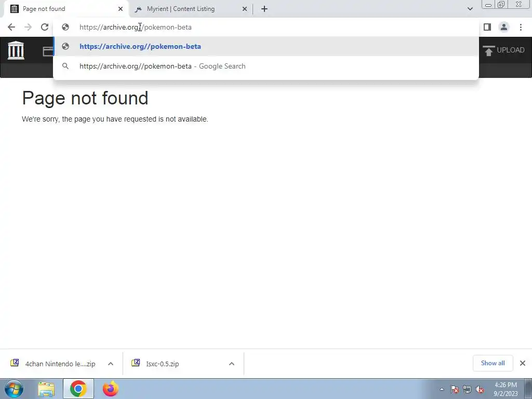Click the Upload arrow icon
532x399 pixels.
[x=488, y=50]
